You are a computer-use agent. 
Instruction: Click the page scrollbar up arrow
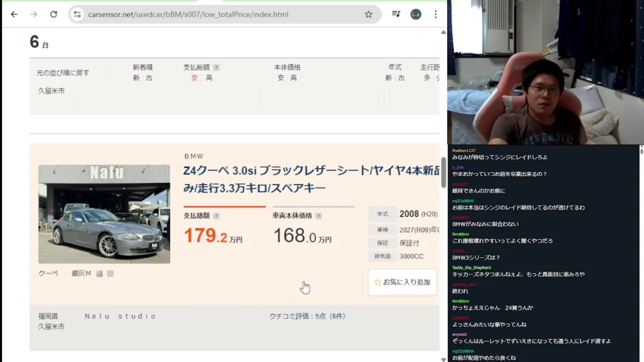443,32
